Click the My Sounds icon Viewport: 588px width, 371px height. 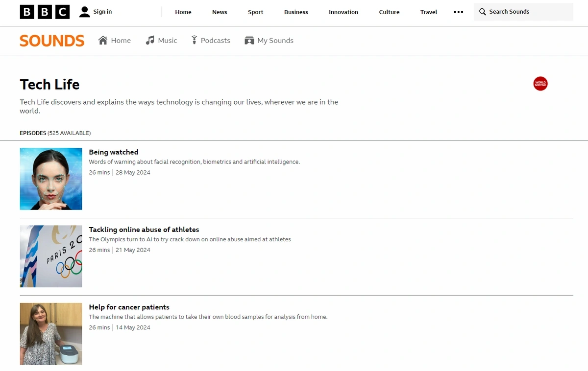pos(249,40)
